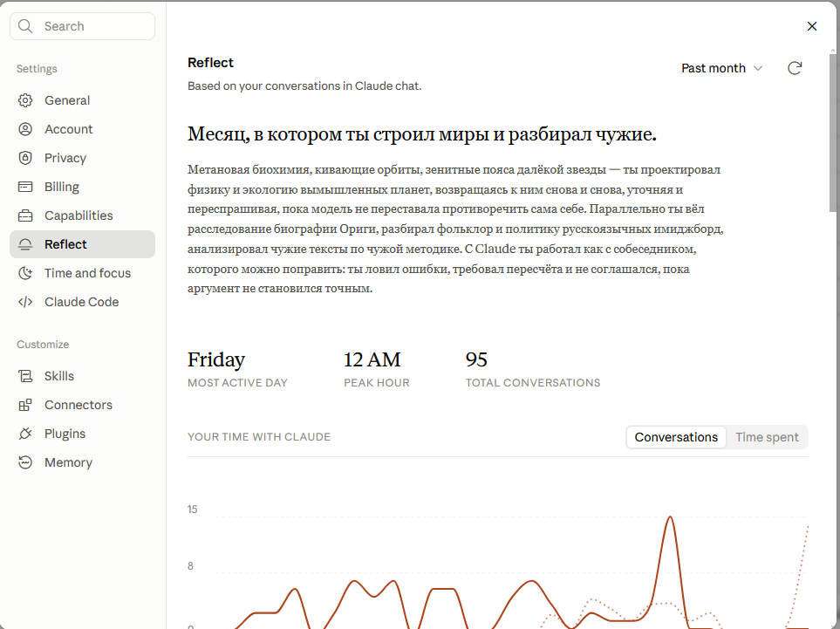840x629 pixels.
Task: Click the YOUR TIME WITH CLAUDE label
Action: [259, 437]
